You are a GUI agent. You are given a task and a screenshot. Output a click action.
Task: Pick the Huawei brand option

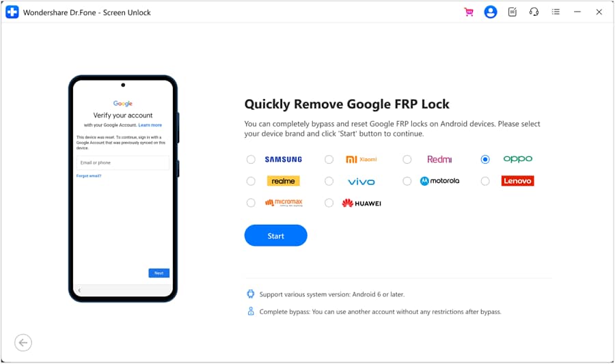pyautogui.click(x=329, y=203)
